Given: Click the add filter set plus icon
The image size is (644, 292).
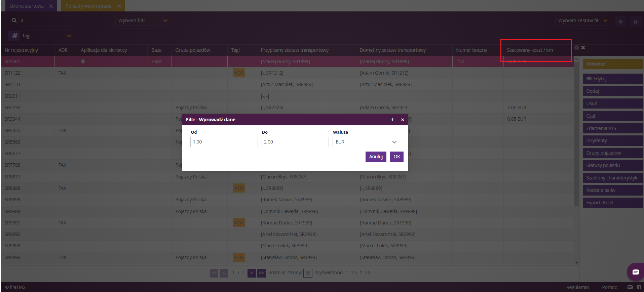Looking at the screenshot, I should [x=620, y=22].
